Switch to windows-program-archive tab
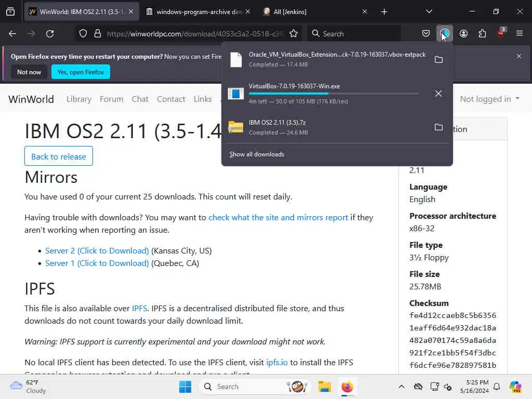Screen dimensions: 532x399 coord(198,12)
